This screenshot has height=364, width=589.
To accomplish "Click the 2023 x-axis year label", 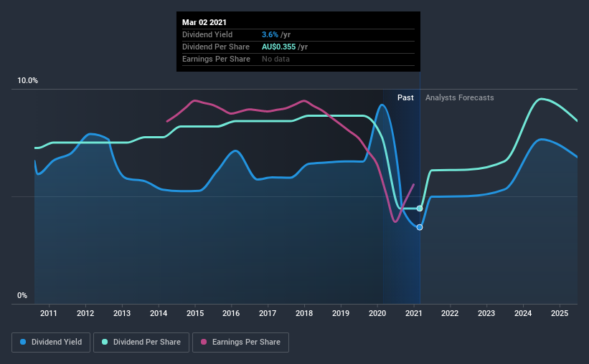I will (486, 313).
